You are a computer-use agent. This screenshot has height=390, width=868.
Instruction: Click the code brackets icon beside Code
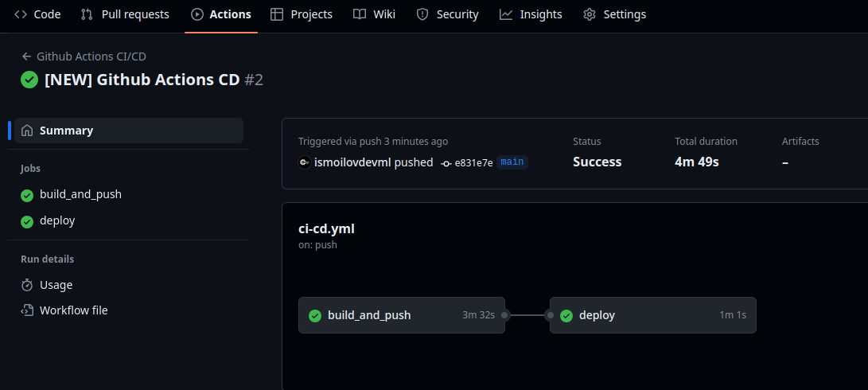21,14
